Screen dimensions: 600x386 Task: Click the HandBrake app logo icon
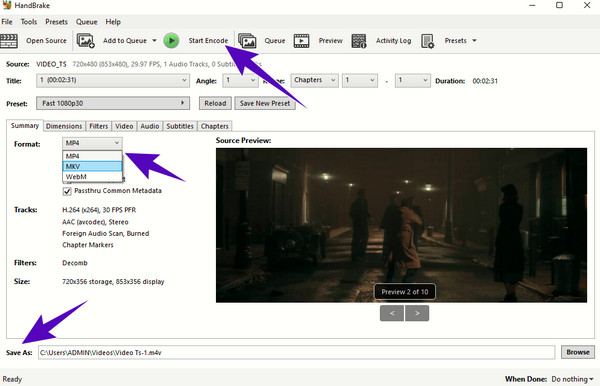click(7, 5)
